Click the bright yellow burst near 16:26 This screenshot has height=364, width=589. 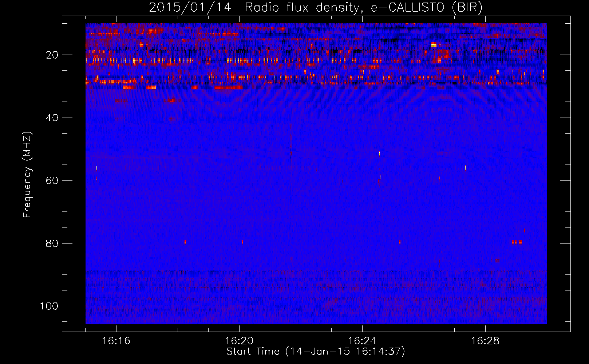click(434, 45)
